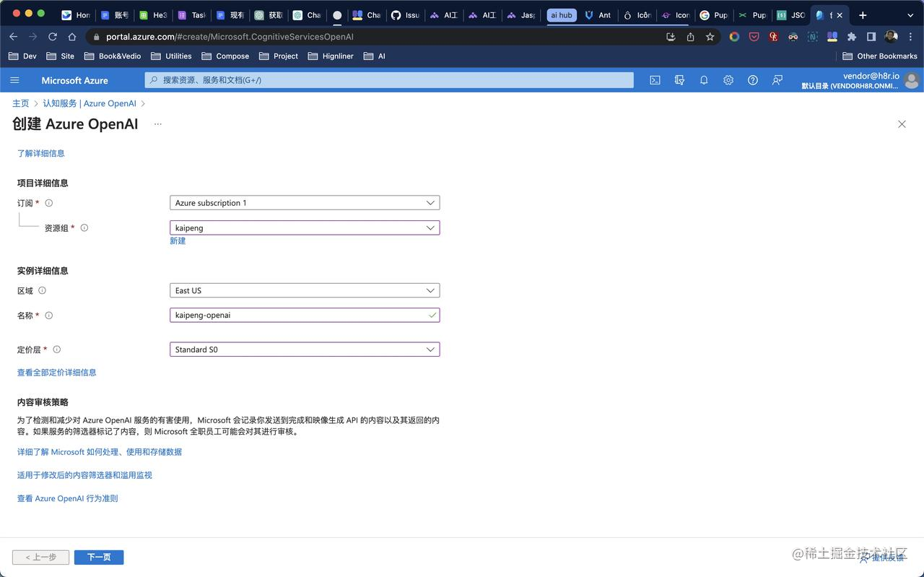Open the Azure help icon

[x=753, y=80]
